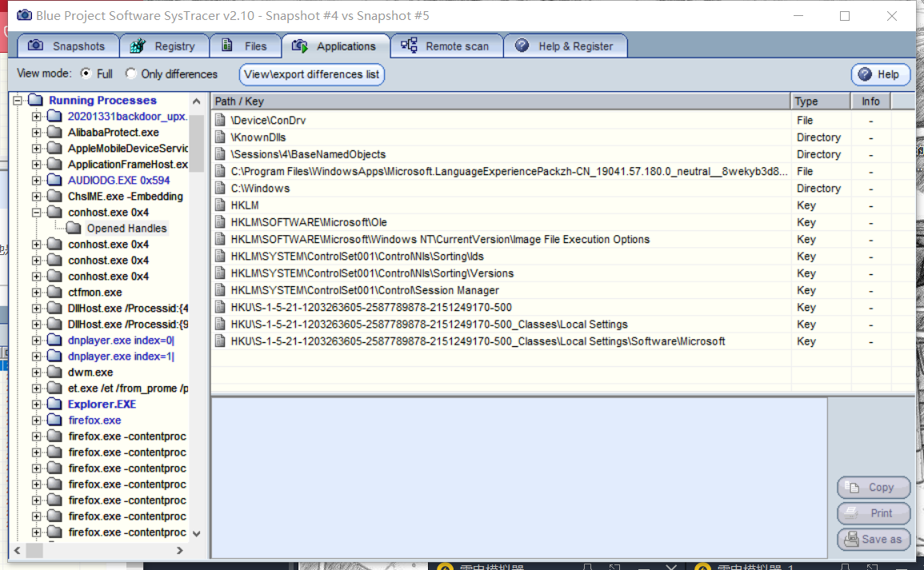Expand the AlibabaProtect.exe node

pyautogui.click(x=37, y=132)
